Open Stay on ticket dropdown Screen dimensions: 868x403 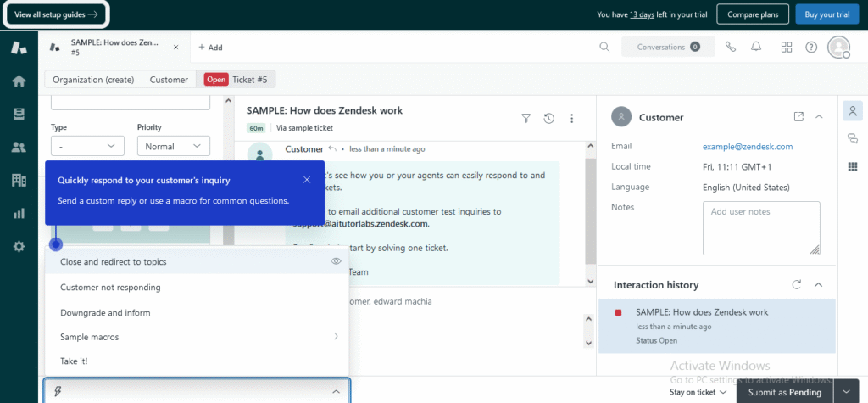coord(698,392)
